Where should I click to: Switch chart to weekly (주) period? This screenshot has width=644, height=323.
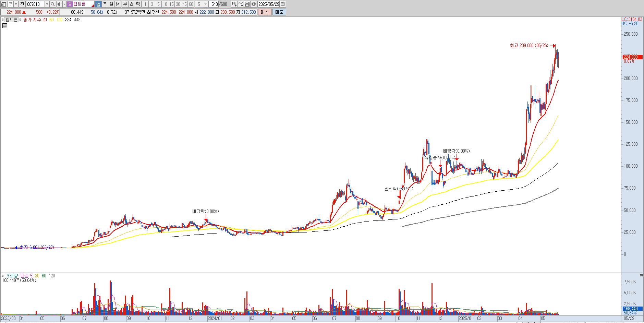(105, 4)
